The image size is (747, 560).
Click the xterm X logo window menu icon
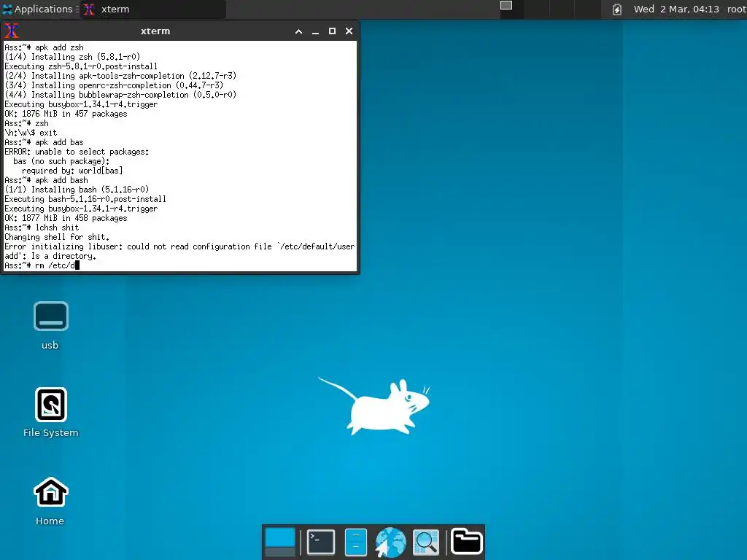tap(12, 31)
